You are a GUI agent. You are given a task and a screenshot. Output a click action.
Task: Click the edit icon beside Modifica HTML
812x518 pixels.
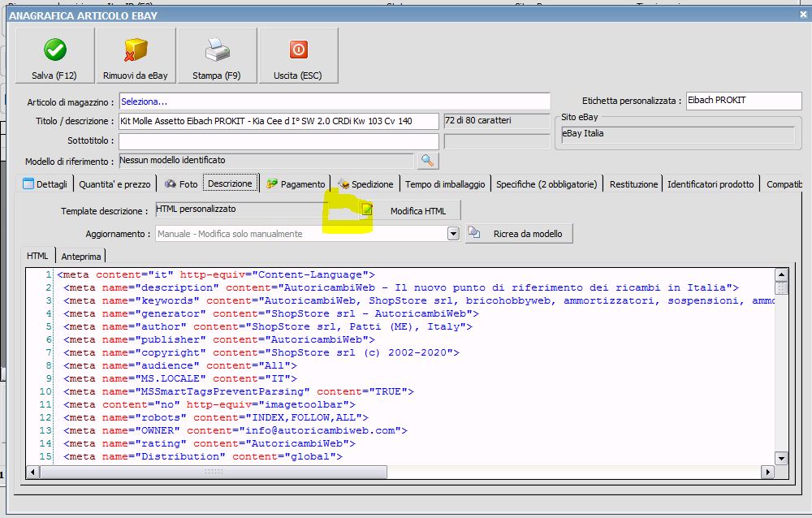click(368, 210)
